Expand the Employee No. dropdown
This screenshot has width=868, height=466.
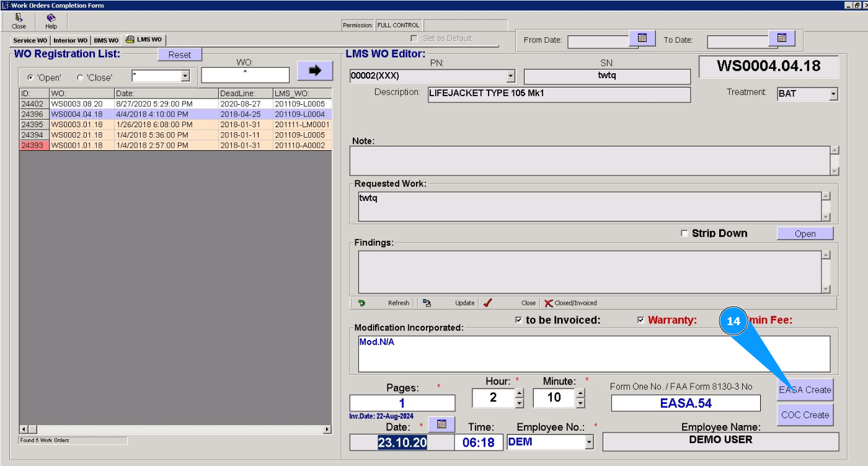(x=589, y=442)
